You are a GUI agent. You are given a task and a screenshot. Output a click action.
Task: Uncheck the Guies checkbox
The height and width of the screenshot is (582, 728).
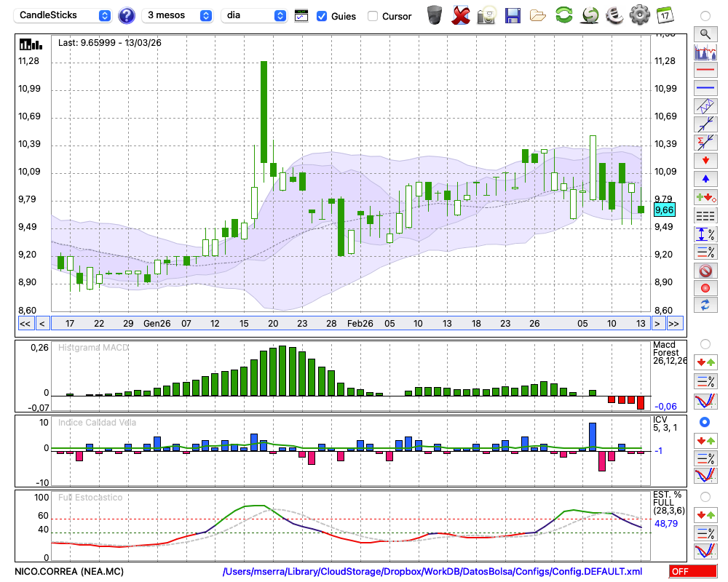[x=322, y=16]
